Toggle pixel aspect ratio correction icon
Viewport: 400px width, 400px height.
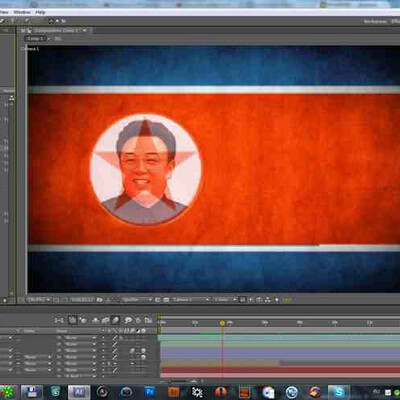(x=243, y=300)
